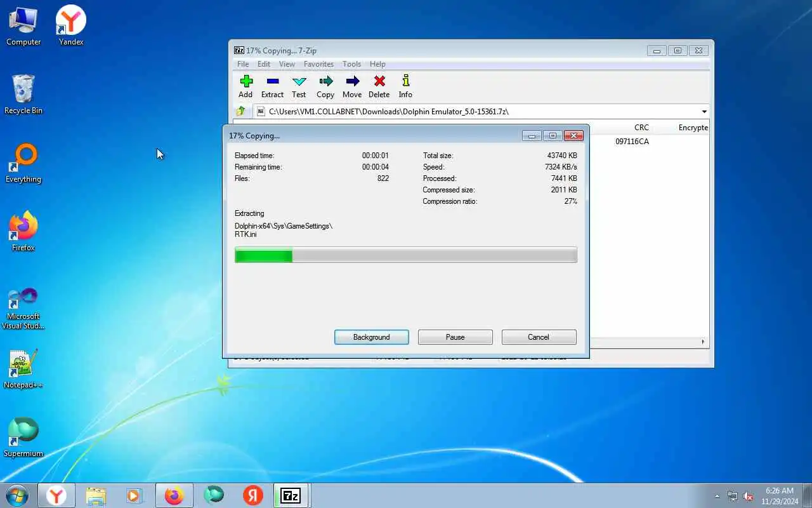Viewport: 812px width, 508px height.
Task: Open the Everything desktop shortcut
Action: tap(23, 163)
